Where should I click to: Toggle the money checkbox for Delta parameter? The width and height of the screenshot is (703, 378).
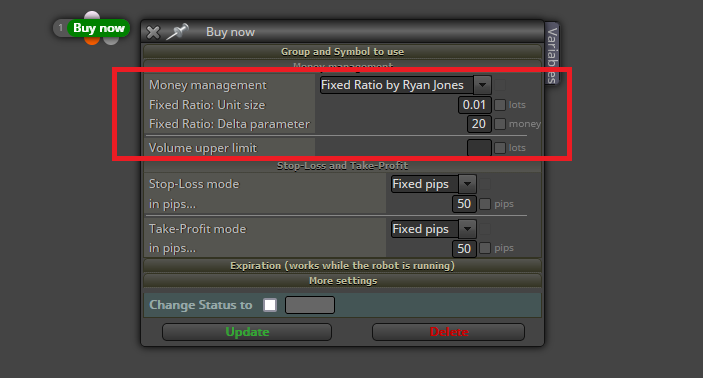pyautogui.click(x=500, y=124)
